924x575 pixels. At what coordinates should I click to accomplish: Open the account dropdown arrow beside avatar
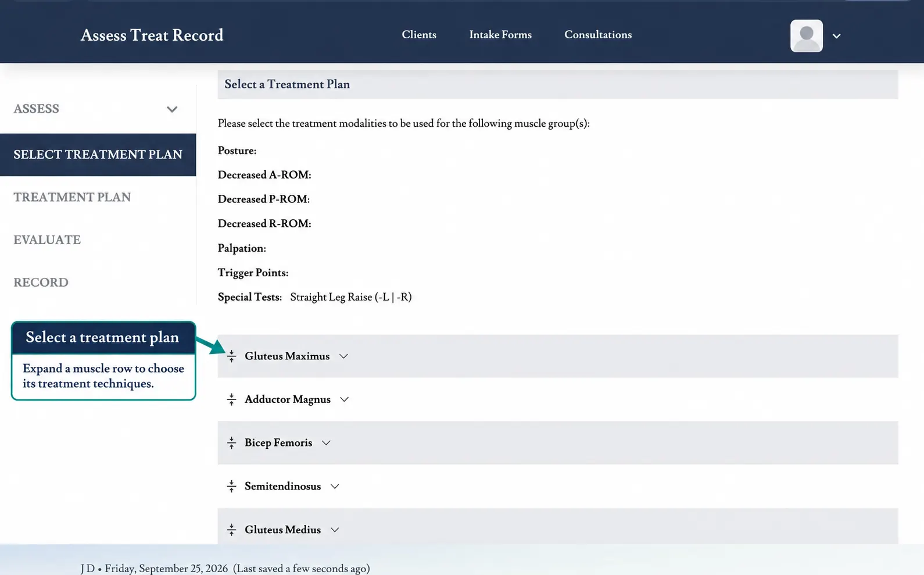pos(836,36)
